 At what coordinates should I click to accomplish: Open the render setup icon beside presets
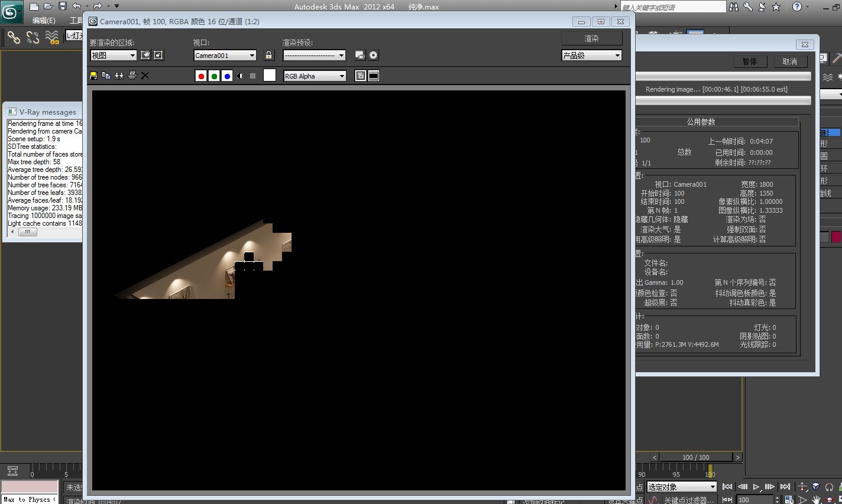(x=360, y=55)
